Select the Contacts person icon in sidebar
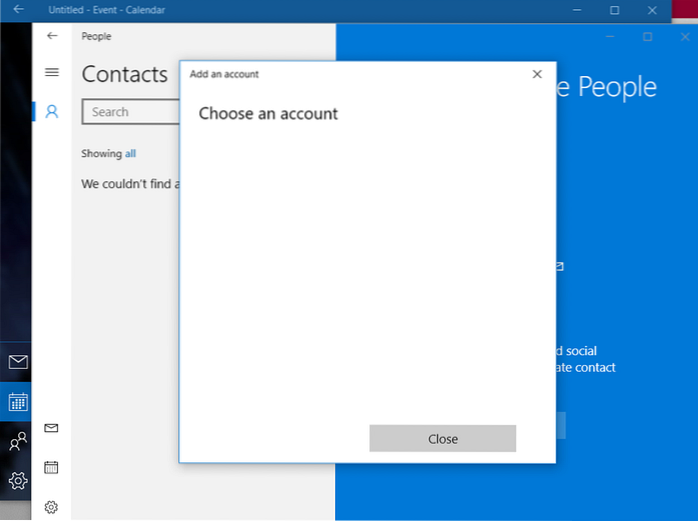This screenshot has height=521, width=698. (52, 112)
